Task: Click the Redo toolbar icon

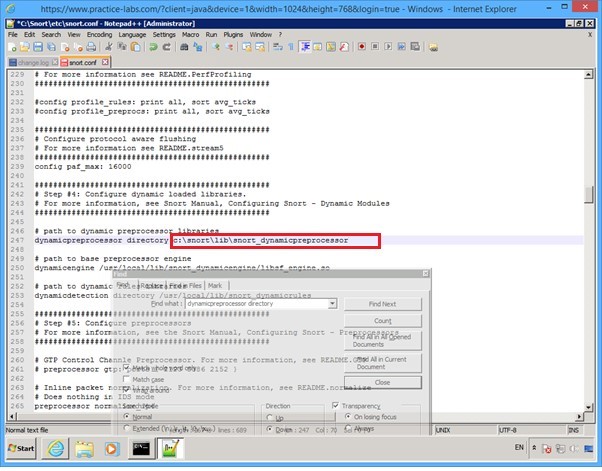Action: pos(167,47)
